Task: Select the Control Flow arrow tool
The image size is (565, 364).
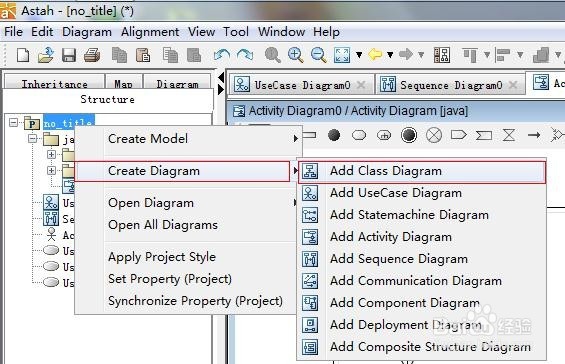Action: coord(534,135)
